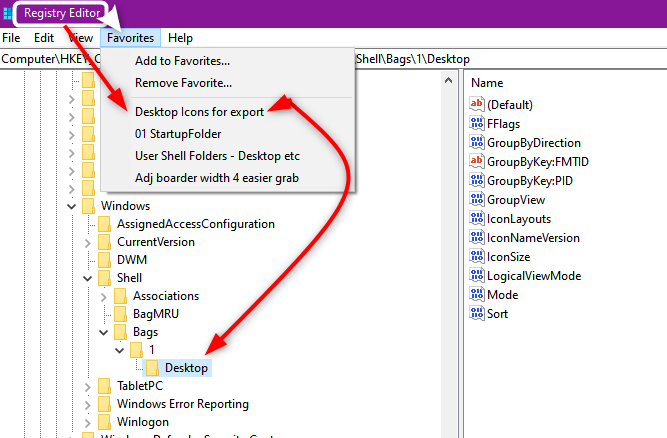Click the registry address bar path
667x438 pixels.
(x=334, y=59)
